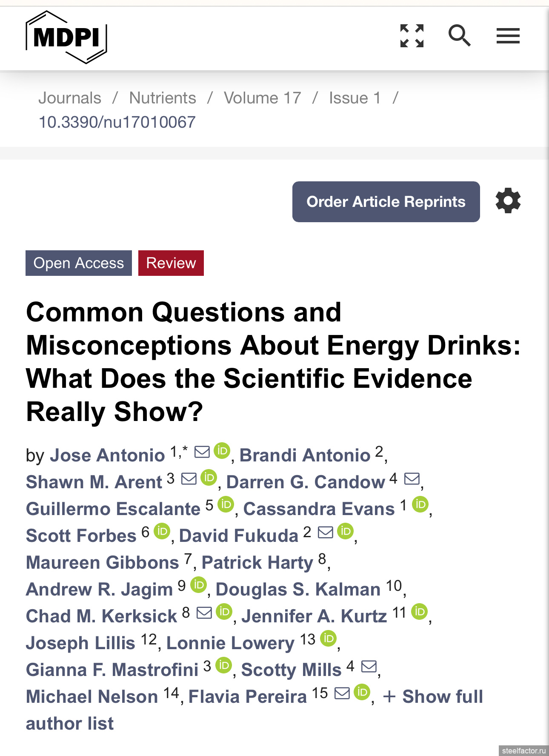Go to Journals breadcrumb

pos(70,98)
